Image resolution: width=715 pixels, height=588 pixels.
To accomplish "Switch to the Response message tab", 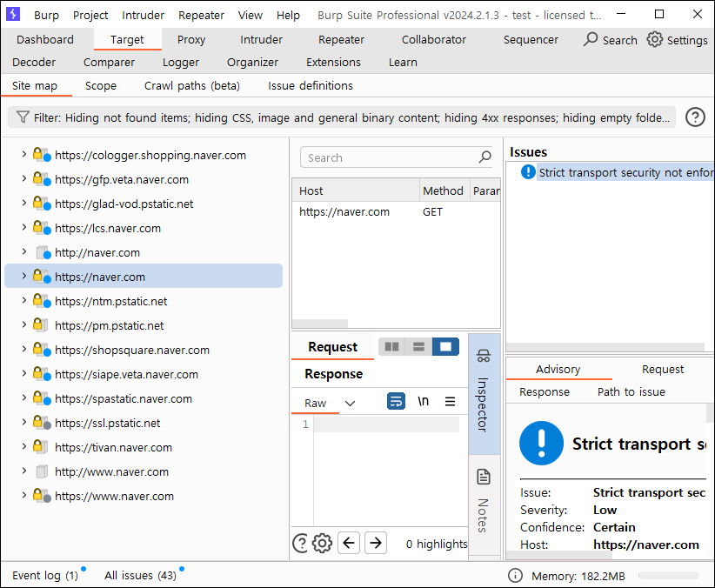I will click(334, 374).
